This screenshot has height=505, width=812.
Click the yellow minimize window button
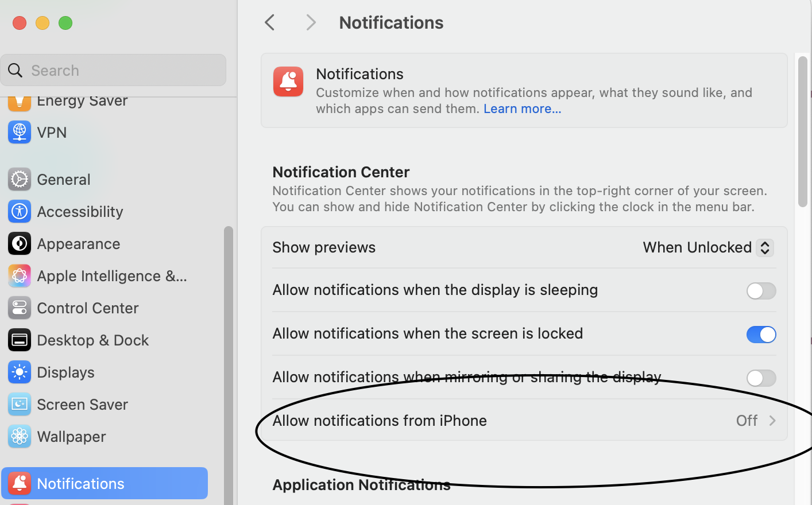pos(42,23)
